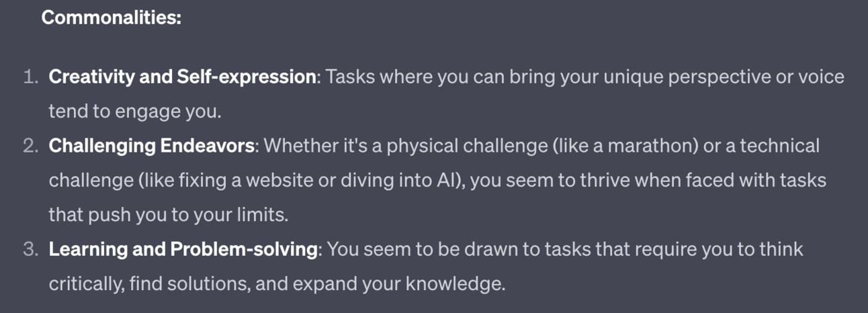Click list number 2 marker
This screenshot has width=868, height=313.
(x=31, y=146)
